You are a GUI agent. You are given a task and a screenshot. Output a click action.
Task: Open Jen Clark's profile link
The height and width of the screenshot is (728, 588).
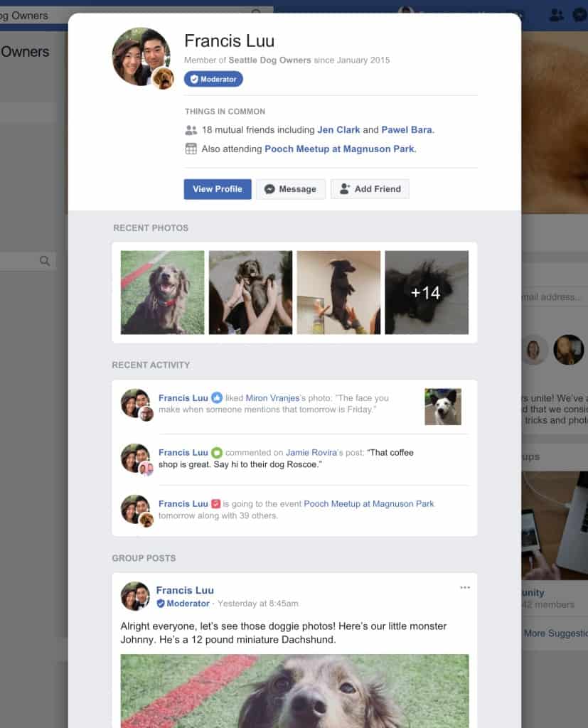coord(338,130)
